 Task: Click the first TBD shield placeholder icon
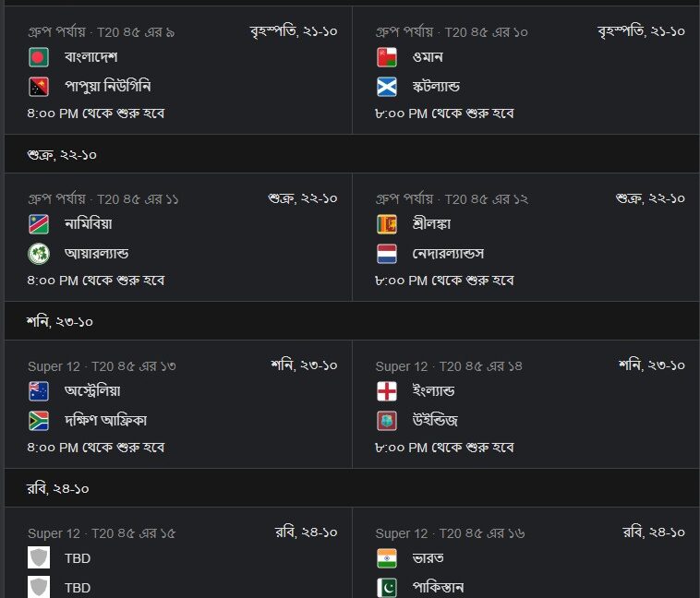[39, 557]
